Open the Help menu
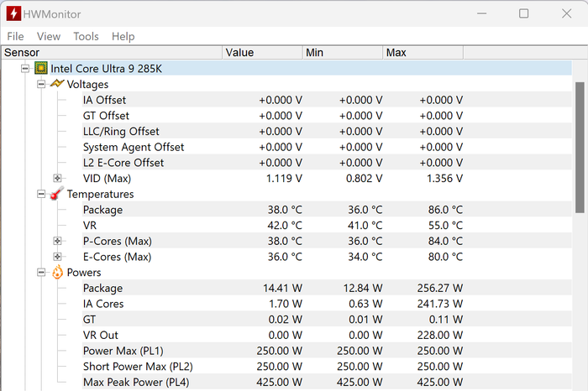The height and width of the screenshot is (391, 588). point(123,36)
